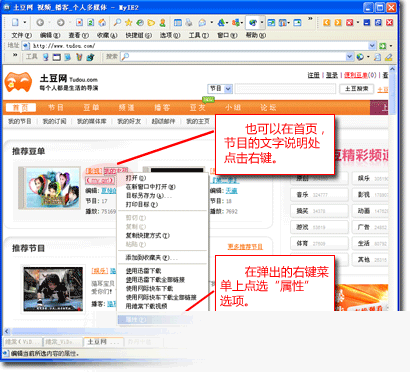The height and width of the screenshot is (373, 410).
Task: Click the yellow folder toolbar icon
Action: (151, 22)
